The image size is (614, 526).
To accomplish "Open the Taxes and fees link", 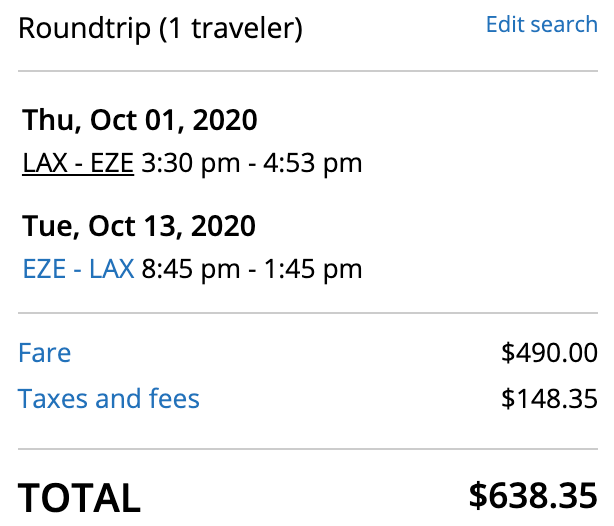I will [x=109, y=400].
